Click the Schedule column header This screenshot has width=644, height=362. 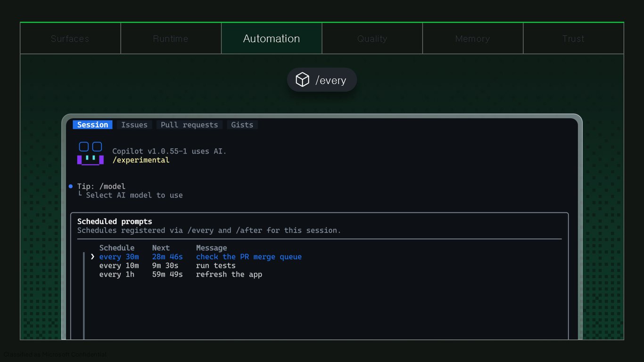pos(117,248)
